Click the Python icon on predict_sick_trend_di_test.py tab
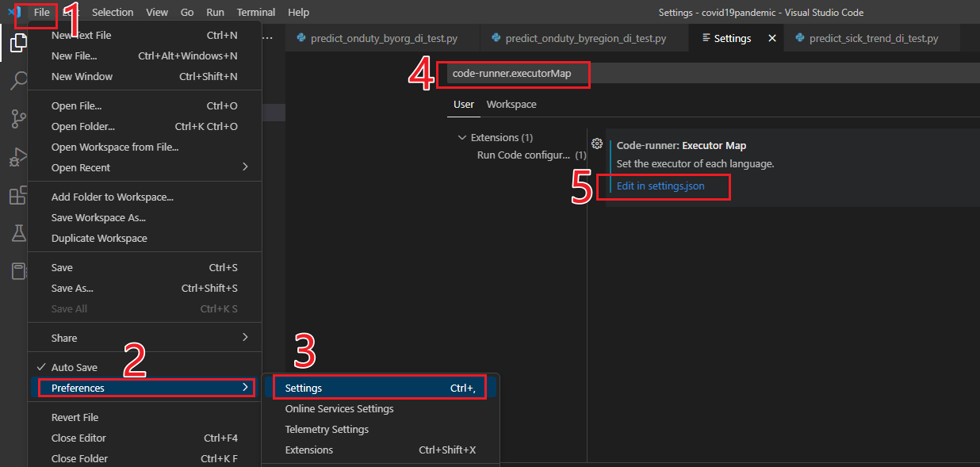 tap(800, 38)
